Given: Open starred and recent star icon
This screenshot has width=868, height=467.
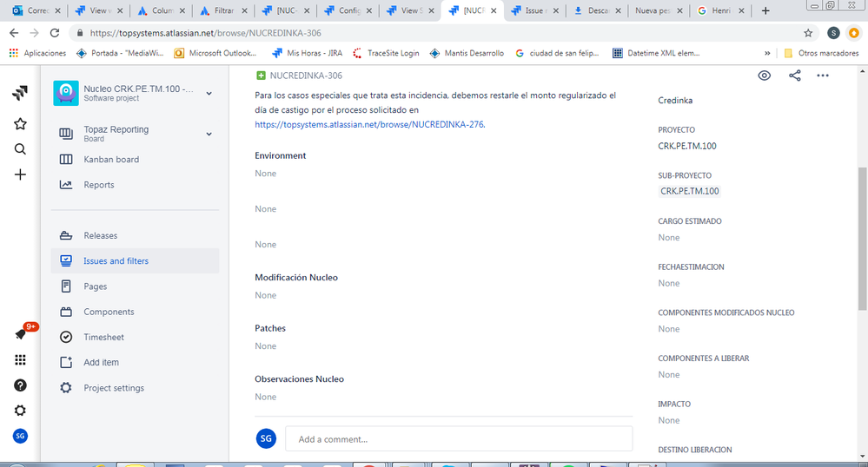Looking at the screenshot, I should pos(20,124).
